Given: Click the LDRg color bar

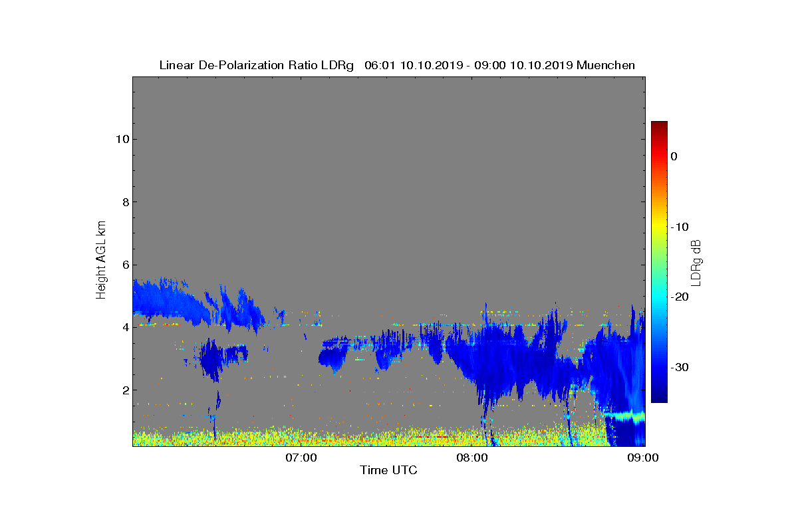Looking at the screenshot, I should [659, 262].
